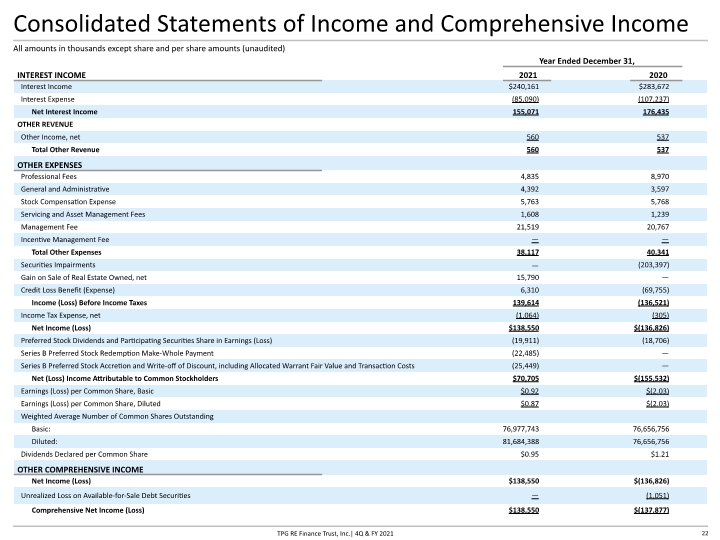Select the 'Net Interest Income' row label
This screenshot has width=720, height=540.
[64, 112]
